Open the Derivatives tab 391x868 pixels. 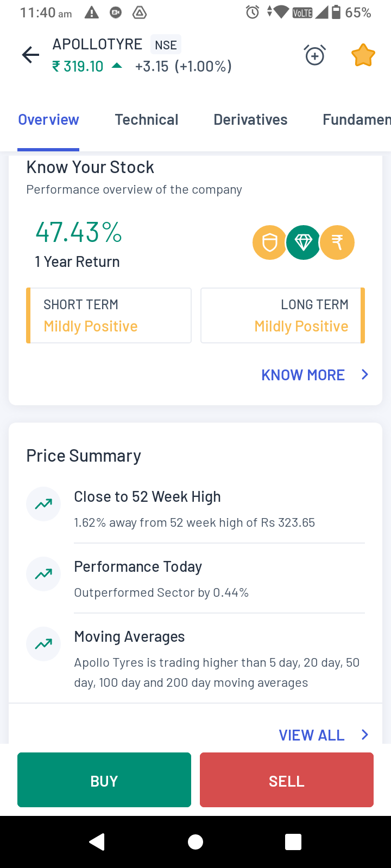(x=250, y=120)
